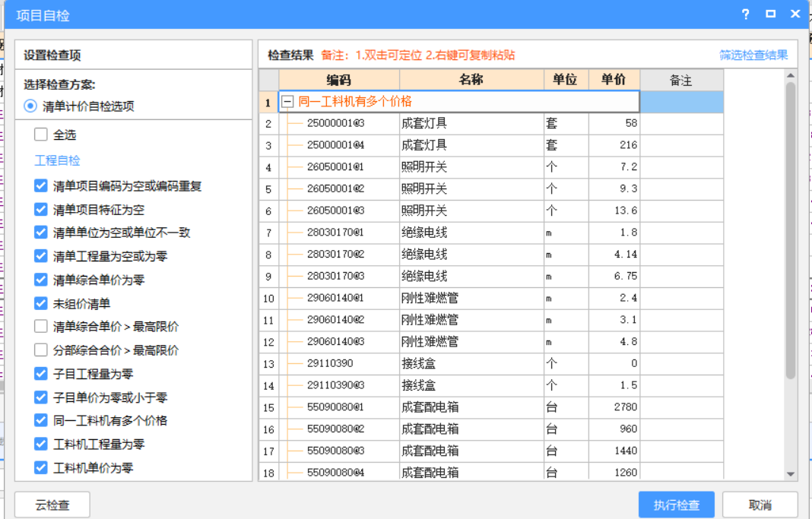Image resolution: width=812 pixels, height=519 pixels.
Task: Select row code 29060140@2
Action: pyautogui.click(x=335, y=319)
